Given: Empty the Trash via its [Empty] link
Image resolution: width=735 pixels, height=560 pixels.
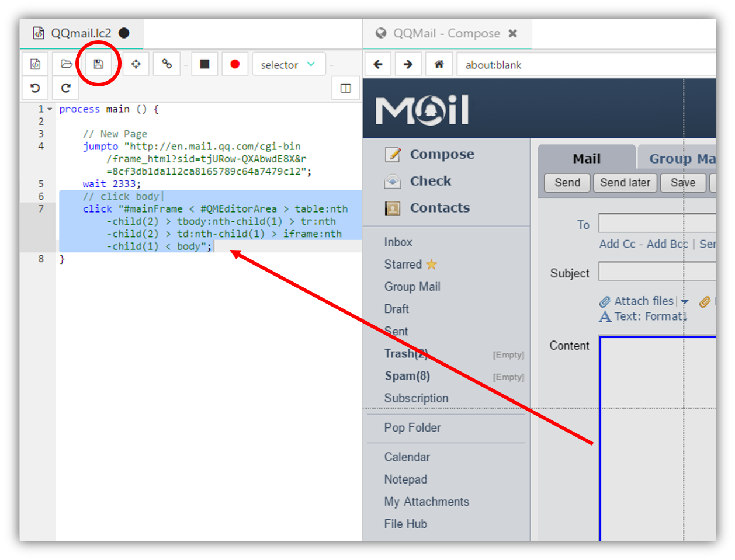Looking at the screenshot, I should [x=508, y=354].
